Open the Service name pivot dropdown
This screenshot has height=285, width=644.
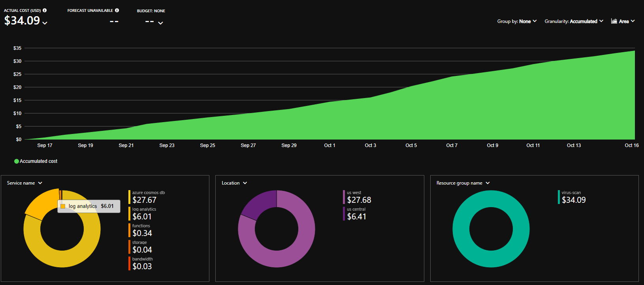pos(24,183)
